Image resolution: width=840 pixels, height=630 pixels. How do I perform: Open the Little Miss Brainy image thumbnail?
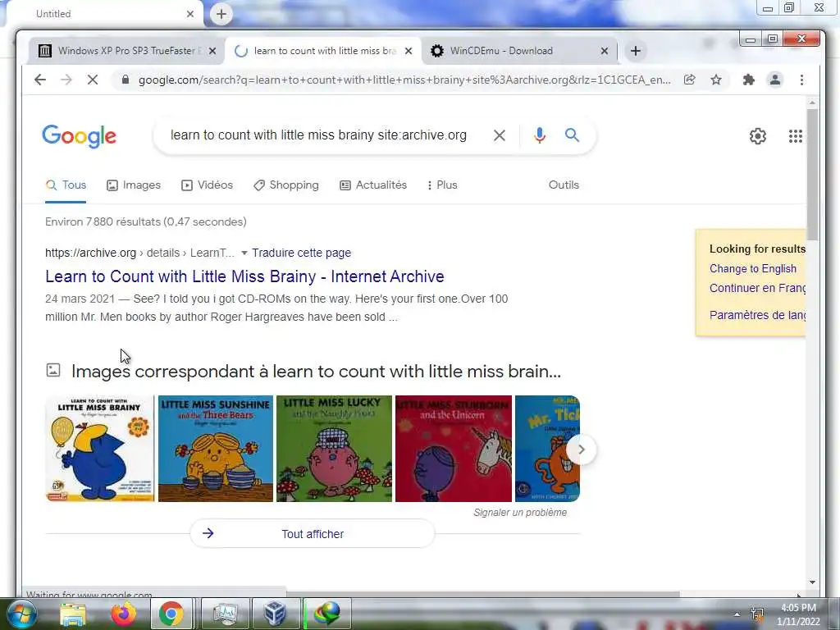pos(99,449)
